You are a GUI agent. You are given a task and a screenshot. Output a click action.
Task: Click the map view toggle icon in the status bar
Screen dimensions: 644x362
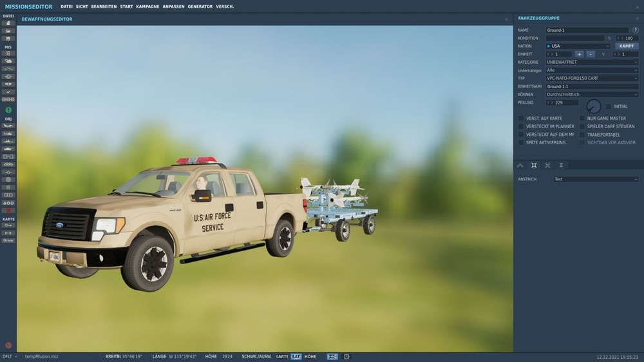[x=332, y=357]
